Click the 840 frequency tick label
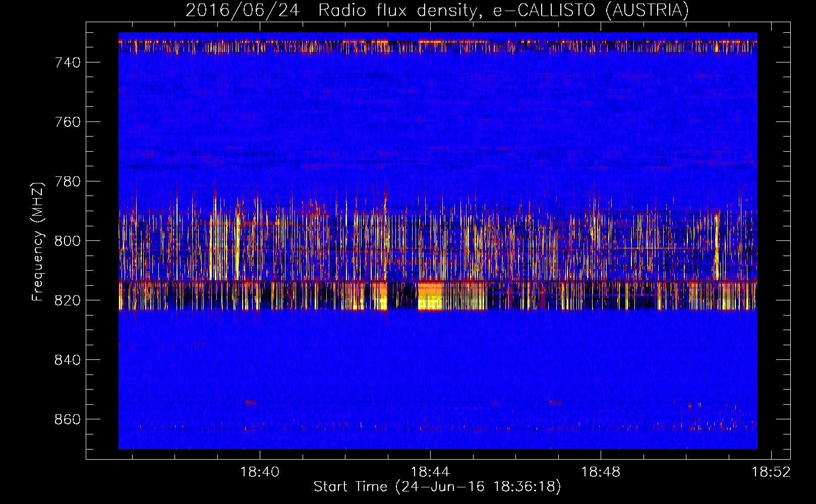816x504 pixels. point(68,360)
